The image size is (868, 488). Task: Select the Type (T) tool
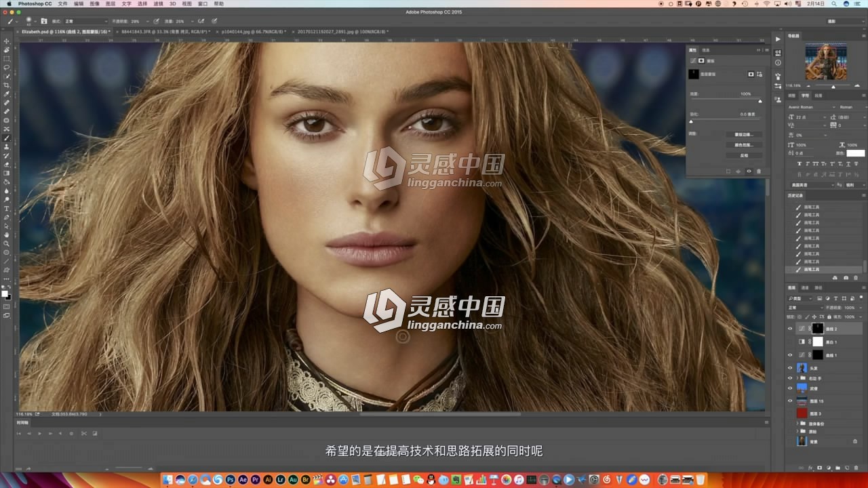point(7,208)
